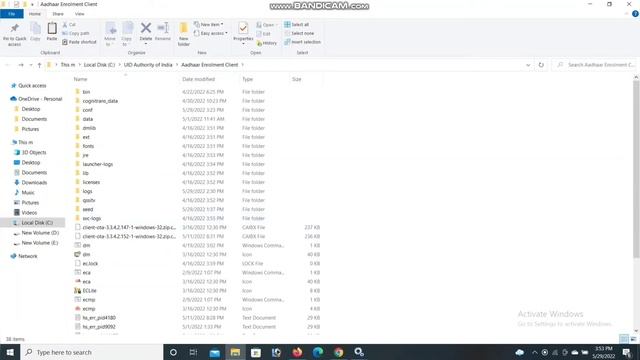Select the launcher-logs folder

98,164
